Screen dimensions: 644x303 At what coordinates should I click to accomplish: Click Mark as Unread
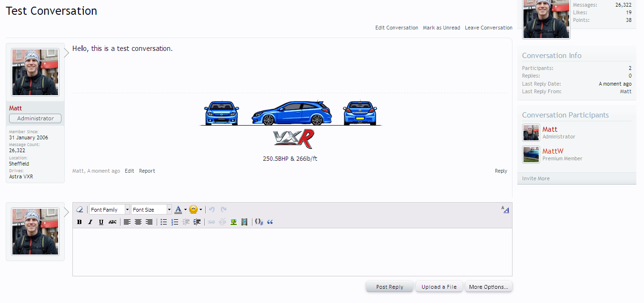point(442,28)
